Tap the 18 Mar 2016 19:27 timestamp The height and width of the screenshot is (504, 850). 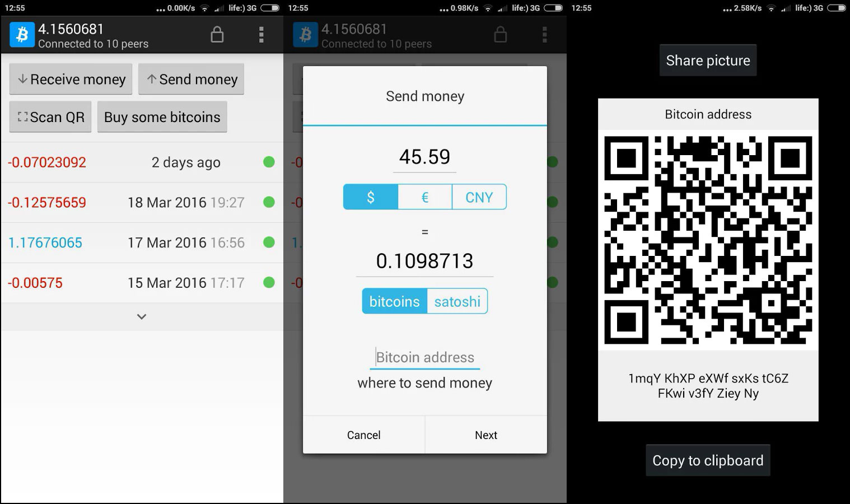click(x=186, y=202)
